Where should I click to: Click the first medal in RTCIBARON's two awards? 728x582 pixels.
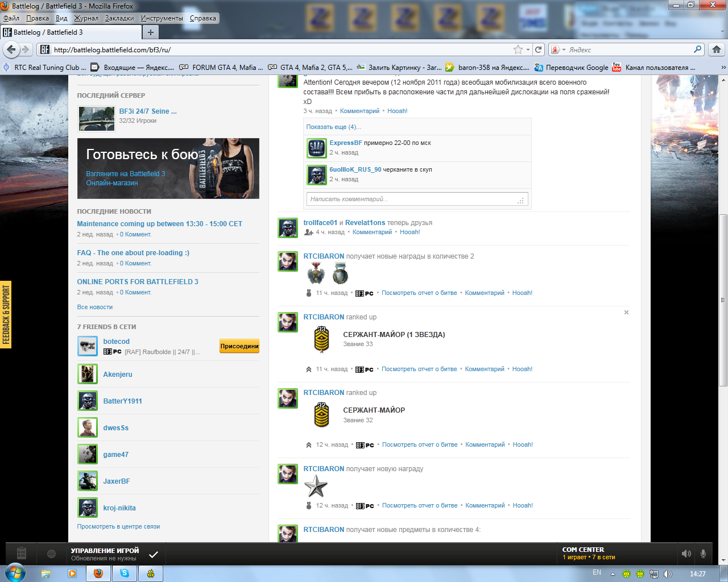[x=316, y=274]
